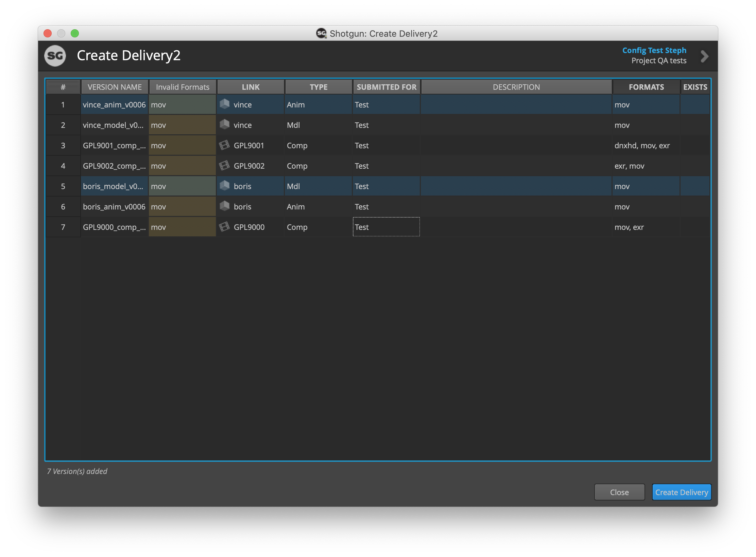
Task: Select row number 4 header
Action: 63,166
